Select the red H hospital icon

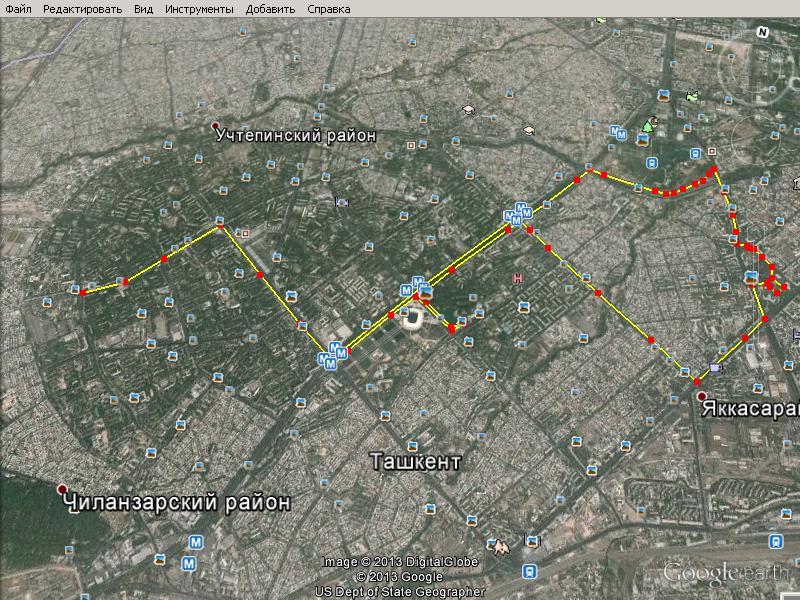coord(517,278)
